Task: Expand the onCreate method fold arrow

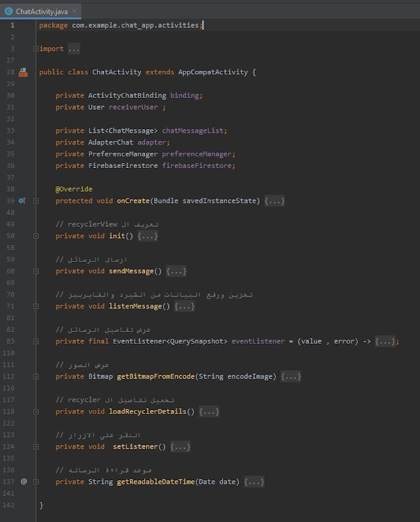Action: [x=35, y=201]
